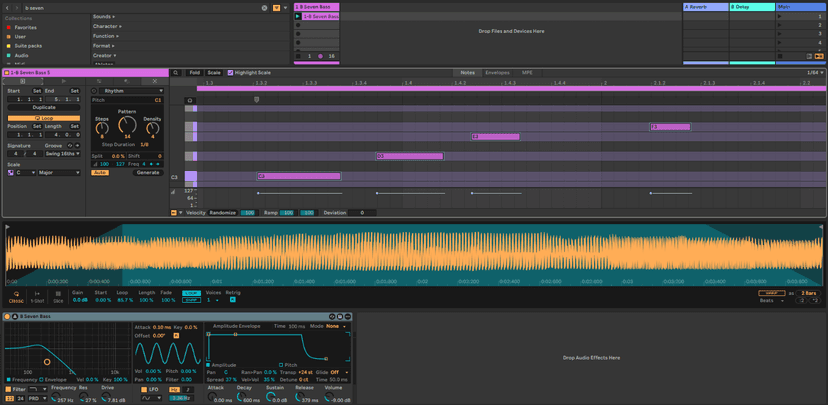Select the F3 note in piano roll
828x405 pixels.
point(670,127)
